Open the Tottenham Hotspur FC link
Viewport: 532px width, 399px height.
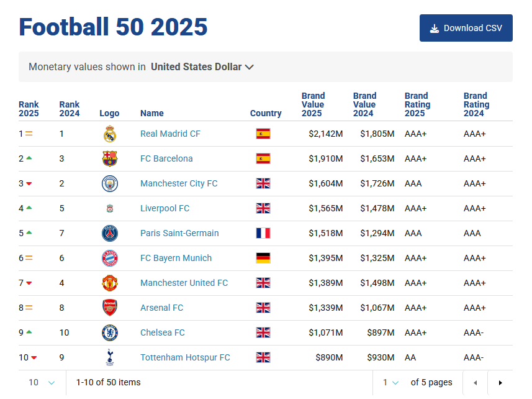(185, 357)
